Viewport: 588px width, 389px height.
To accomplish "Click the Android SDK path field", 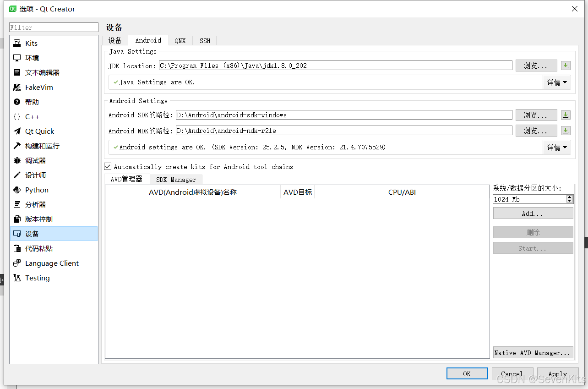I will (x=344, y=115).
